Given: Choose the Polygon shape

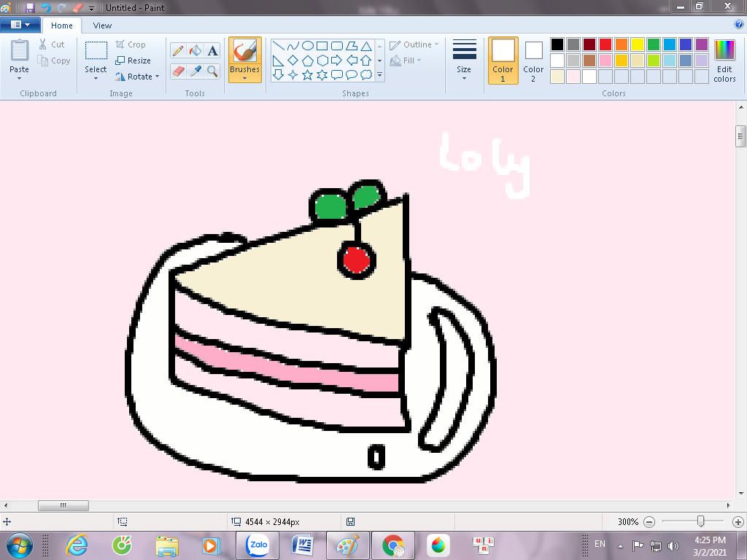Looking at the screenshot, I should pos(352,46).
